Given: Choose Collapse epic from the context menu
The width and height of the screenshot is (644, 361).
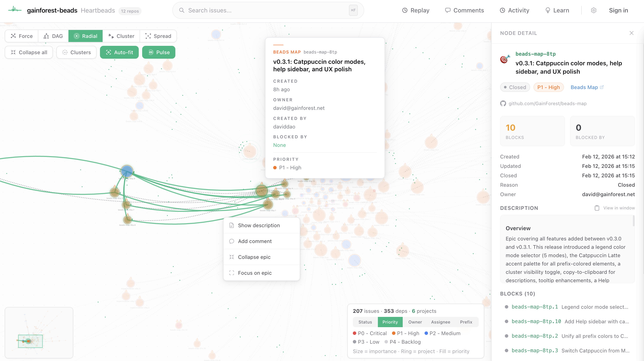Looking at the screenshot, I should click(x=261, y=257).
